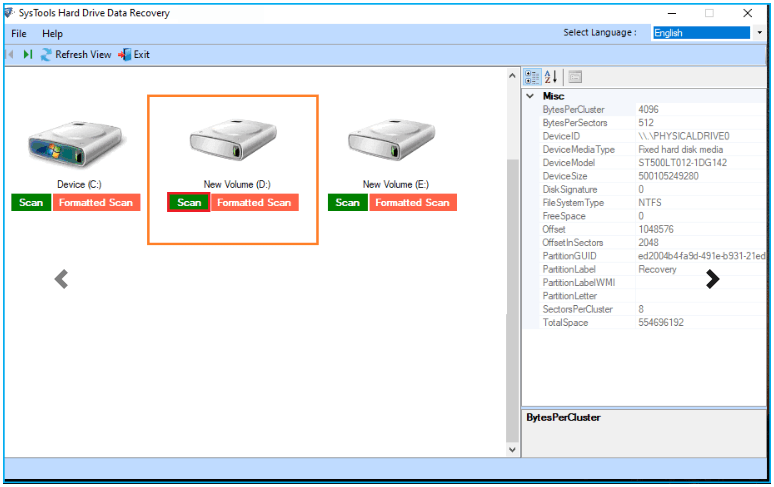Open the Select Language dropdown arrow

(x=759, y=33)
